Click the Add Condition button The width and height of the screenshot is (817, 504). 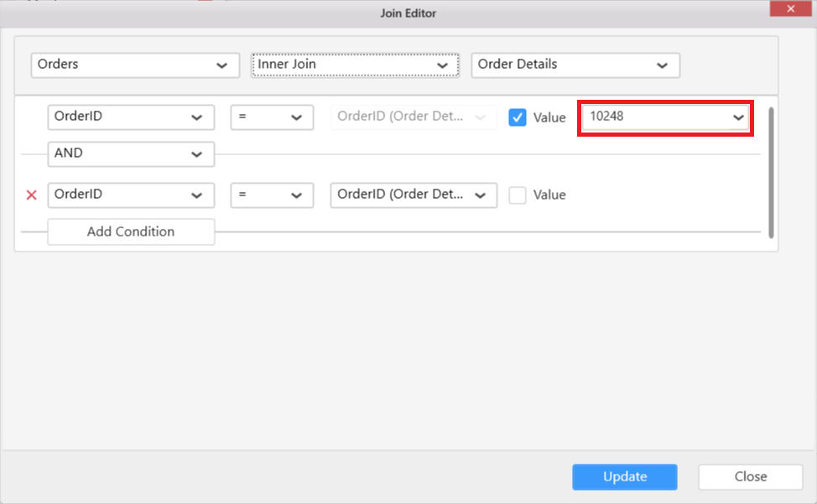(131, 231)
